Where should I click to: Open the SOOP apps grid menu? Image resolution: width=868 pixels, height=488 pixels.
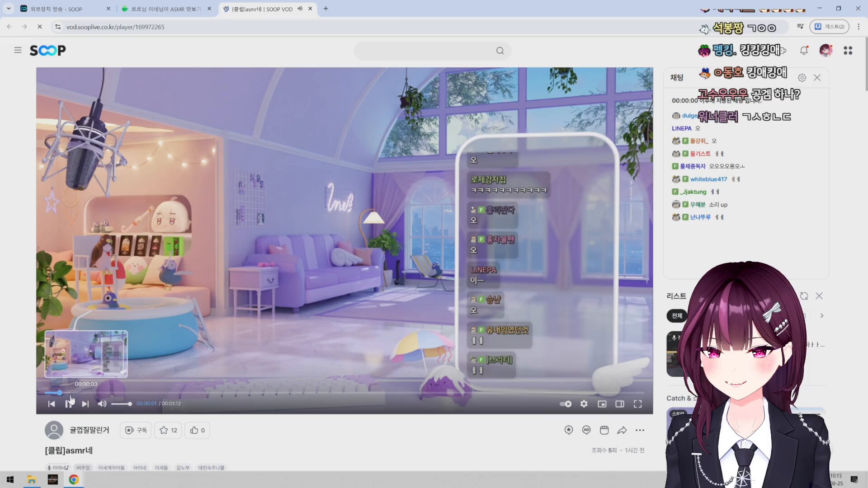tap(848, 51)
